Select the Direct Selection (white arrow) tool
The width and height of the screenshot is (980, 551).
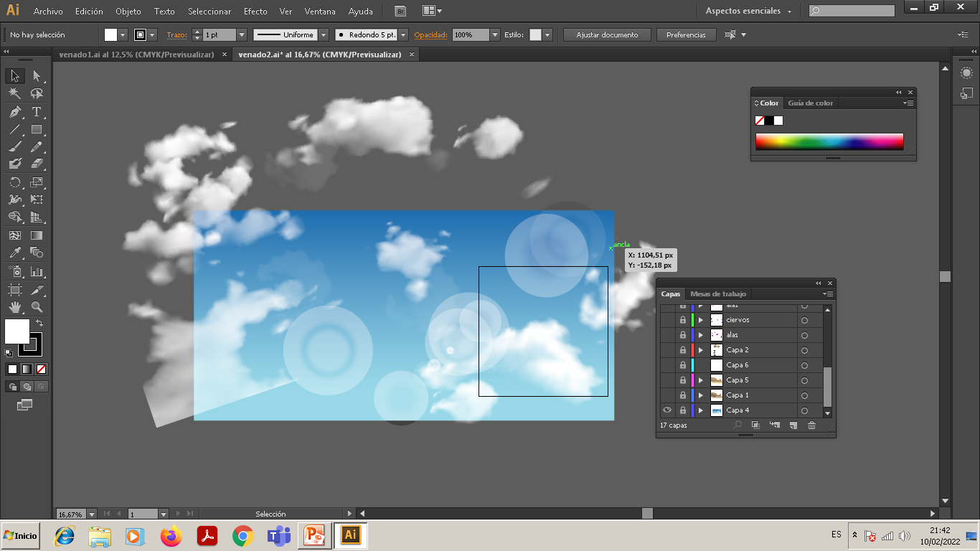pos(37,76)
